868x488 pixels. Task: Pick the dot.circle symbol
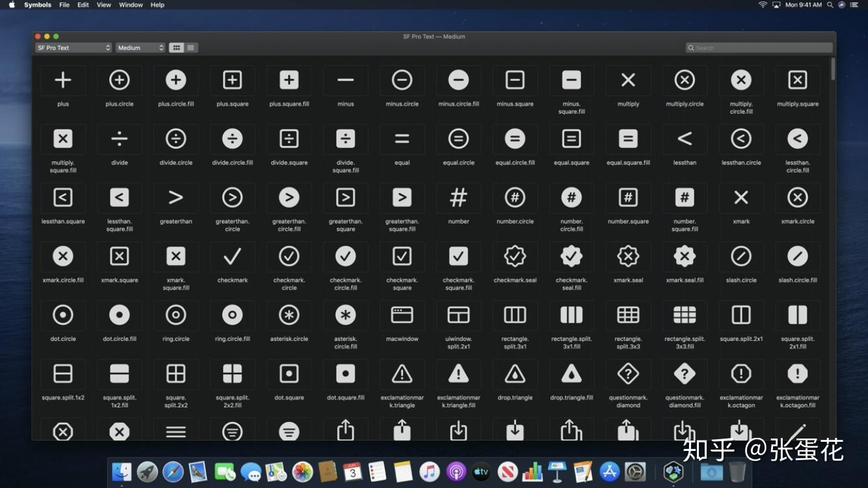62,315
